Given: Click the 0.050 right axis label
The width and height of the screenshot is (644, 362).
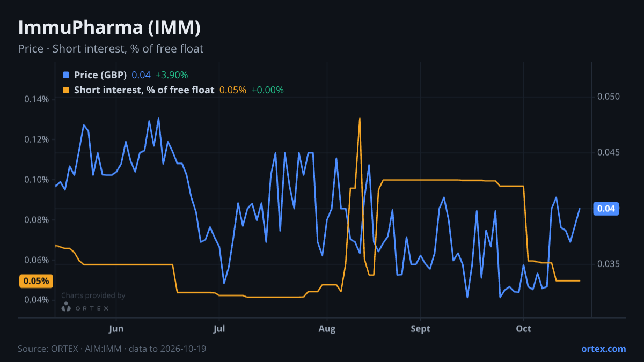Looking at the screenshot, I should (609, 97).
